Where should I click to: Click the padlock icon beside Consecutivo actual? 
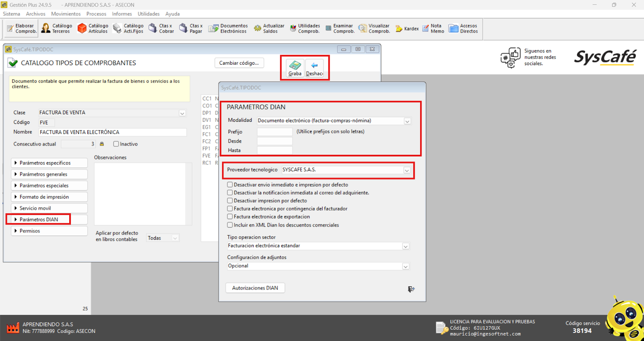pyautogui.click(x=102, y=144)
